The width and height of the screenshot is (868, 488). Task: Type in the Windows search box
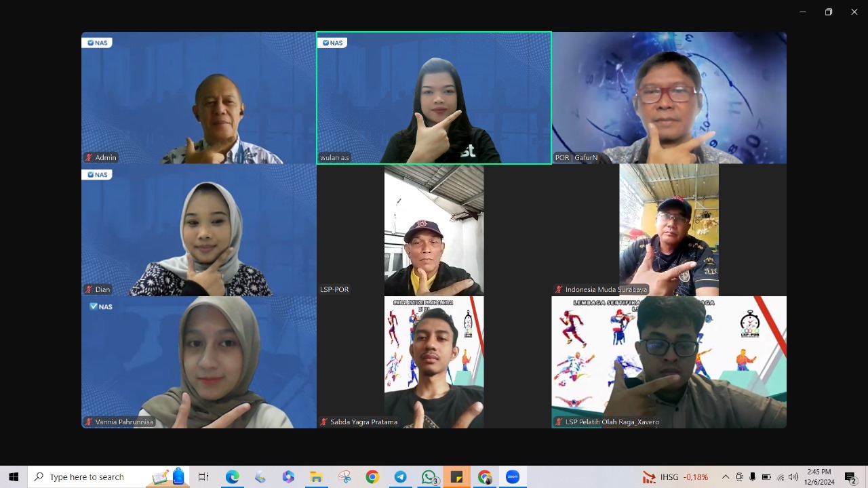95,477
